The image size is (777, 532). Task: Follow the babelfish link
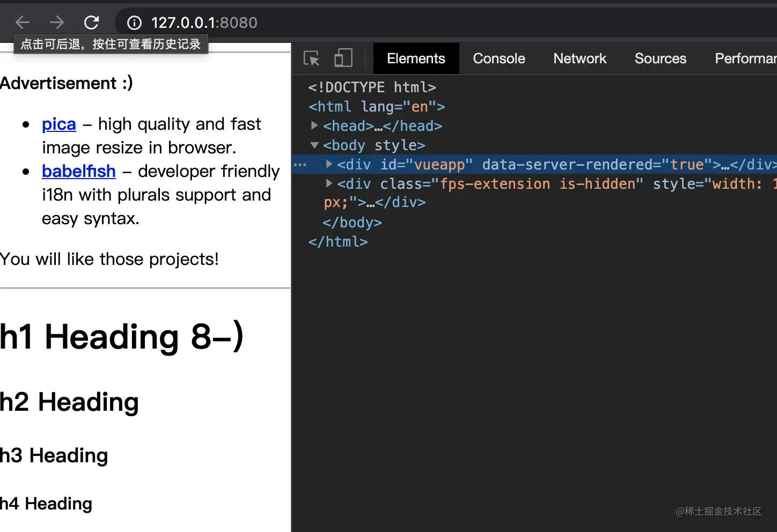[79, 171]
